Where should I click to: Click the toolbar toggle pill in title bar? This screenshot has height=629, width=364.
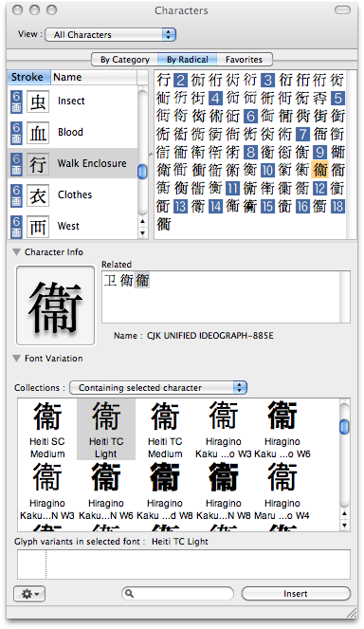pyautogui.click(x=342, y=10)
